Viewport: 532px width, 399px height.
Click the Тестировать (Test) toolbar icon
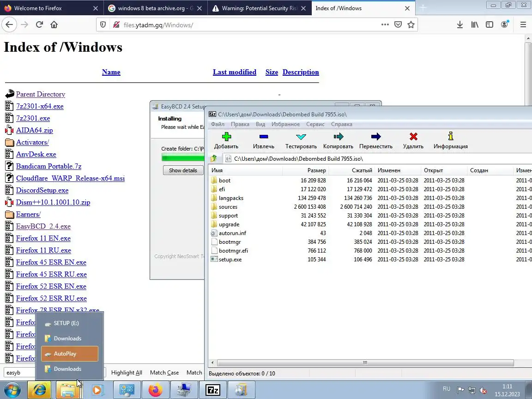(x=301, y=137)
